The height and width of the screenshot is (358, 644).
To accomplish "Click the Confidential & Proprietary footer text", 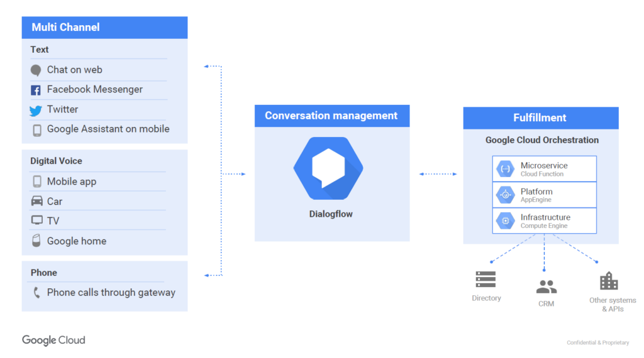I will [x=598, y=343].
